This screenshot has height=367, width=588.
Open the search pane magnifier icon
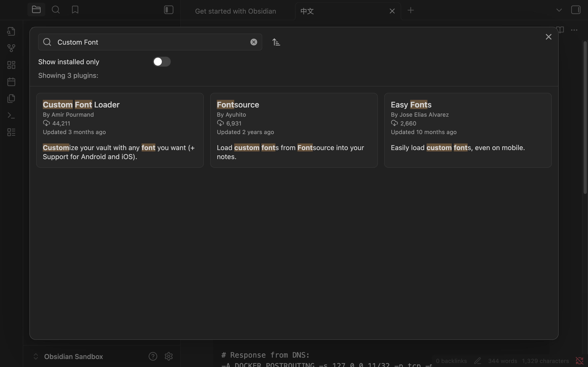56,10
